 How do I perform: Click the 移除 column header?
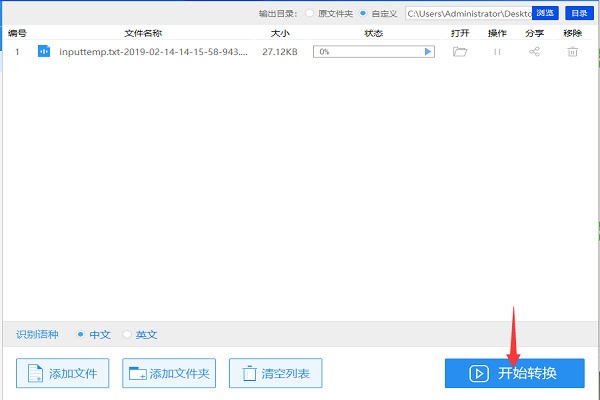572,33
